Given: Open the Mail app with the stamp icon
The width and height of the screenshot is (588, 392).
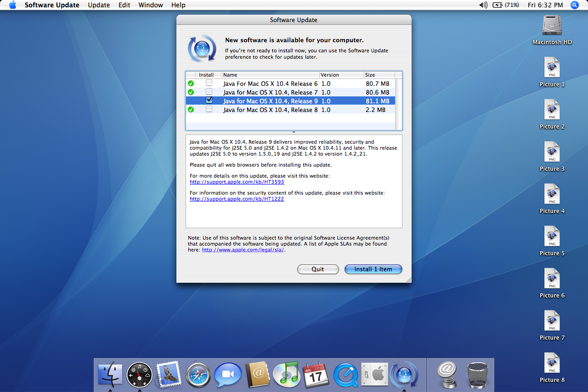Looking at the screenshot, I should click(169, 375).
